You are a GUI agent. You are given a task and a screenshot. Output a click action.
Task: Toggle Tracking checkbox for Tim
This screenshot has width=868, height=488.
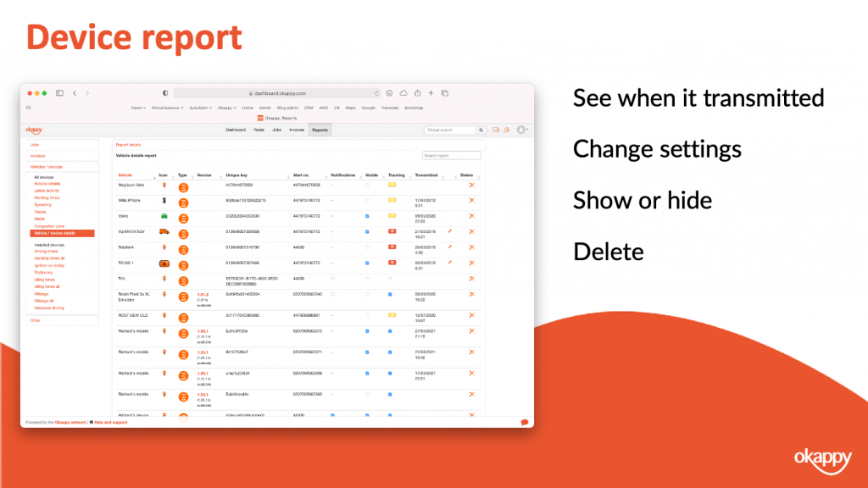coord(390,279)
